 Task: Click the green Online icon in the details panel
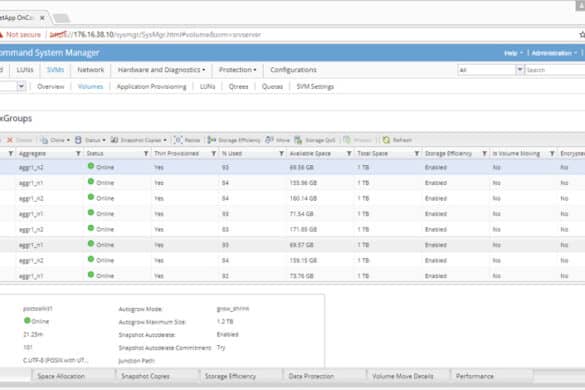click(27, 320)
